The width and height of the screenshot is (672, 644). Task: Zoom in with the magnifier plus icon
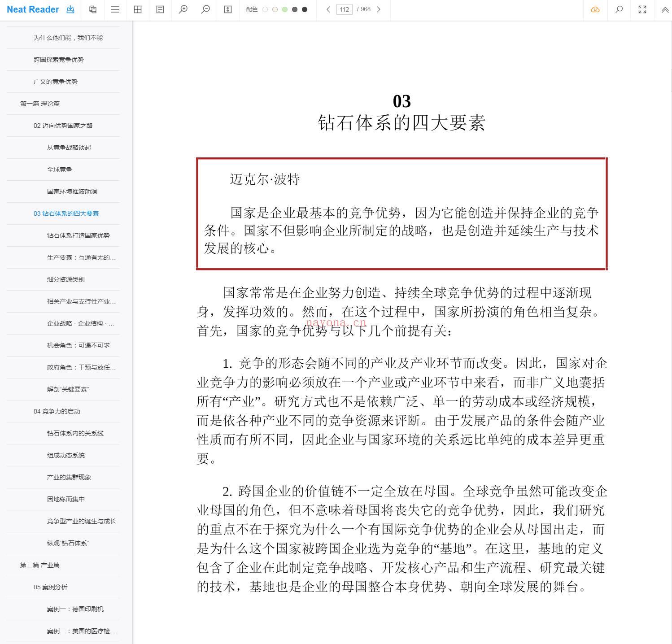pos(183,9)
